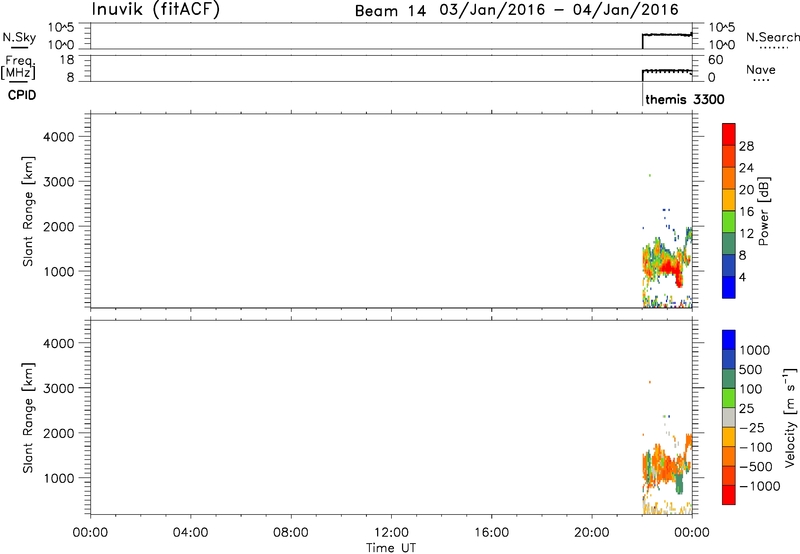This screenshot has width=800, height=554.
Task: Pick the 12–16 dB light green Power segment
Action: click(729, 222)
